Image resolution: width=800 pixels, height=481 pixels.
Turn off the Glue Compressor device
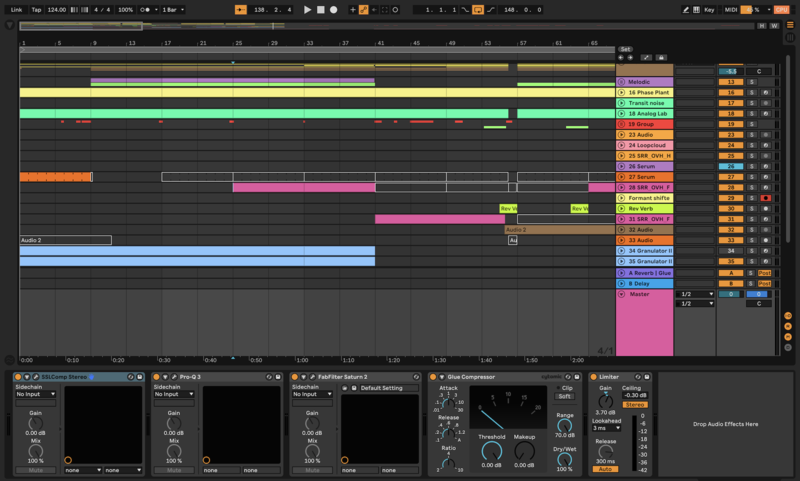click(x=433, y=377)
